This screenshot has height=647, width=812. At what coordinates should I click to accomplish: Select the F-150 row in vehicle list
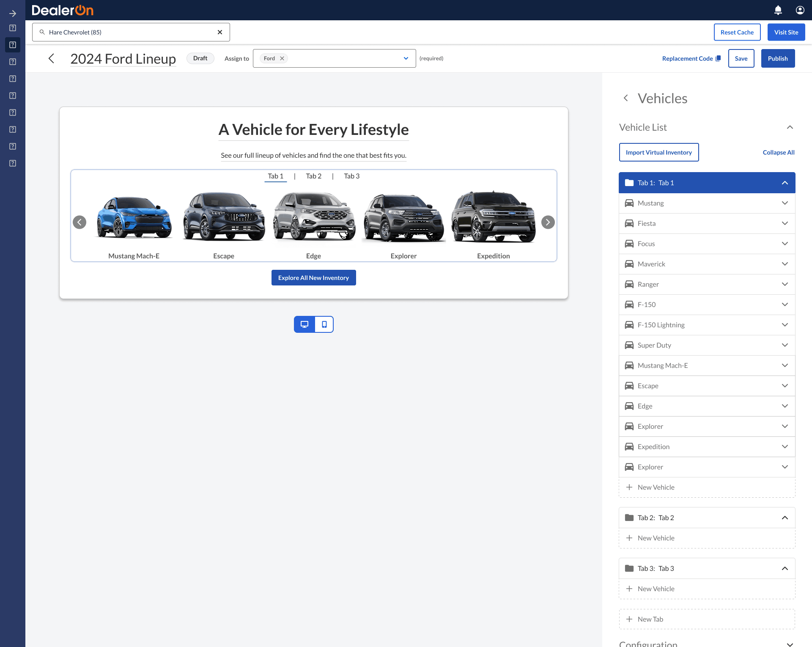707,304
